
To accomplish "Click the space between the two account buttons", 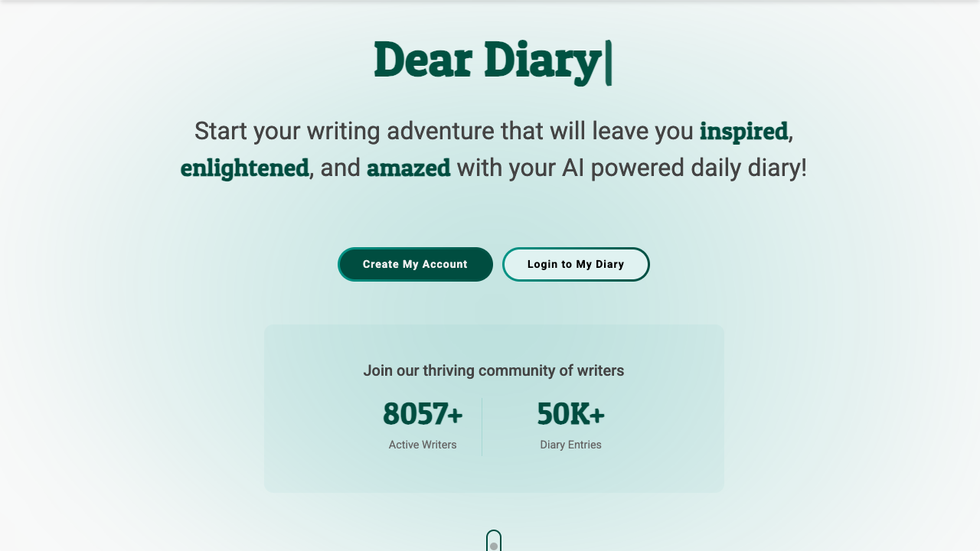I will click(x=498, y=264).
